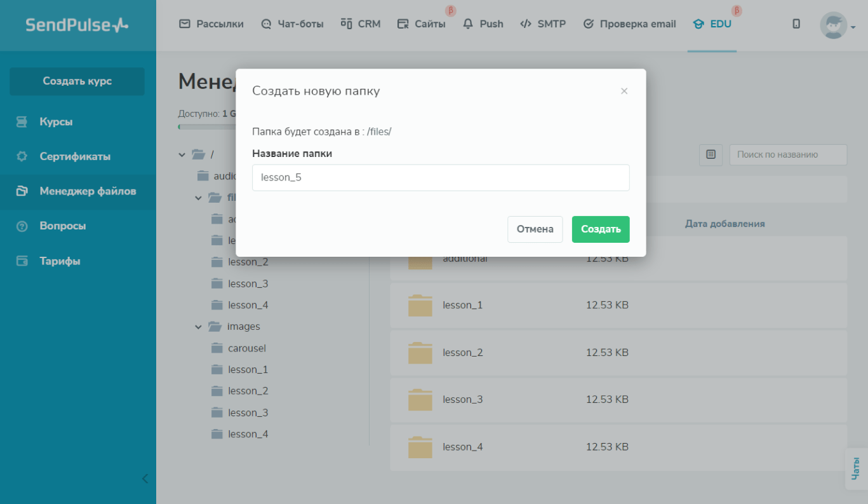Open the Вопросы sidebar section
This screenshot has width=868, height=504.
point(62,226)
